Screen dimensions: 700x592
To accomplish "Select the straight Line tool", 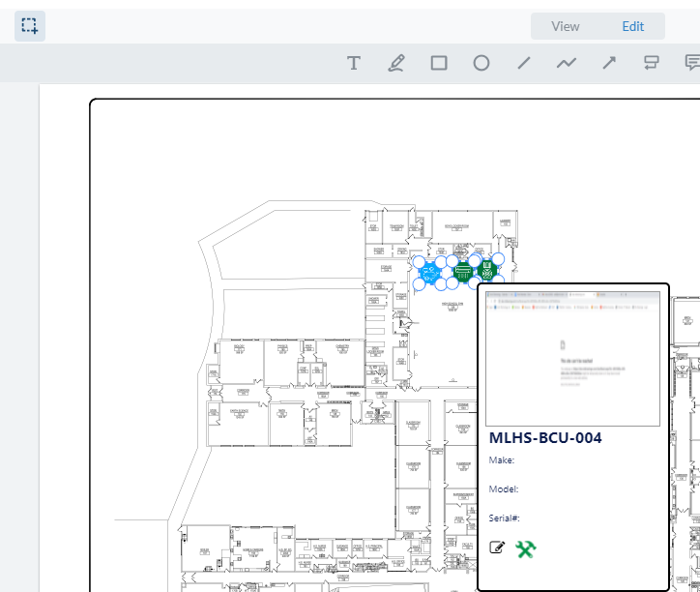I will tap(524, 63).
